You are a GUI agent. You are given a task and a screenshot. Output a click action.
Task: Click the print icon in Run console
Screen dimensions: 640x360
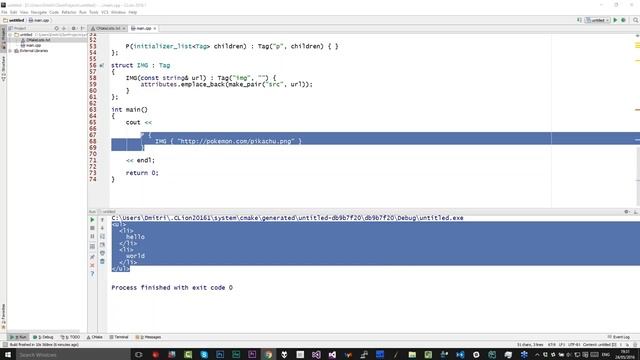(102, 253)
